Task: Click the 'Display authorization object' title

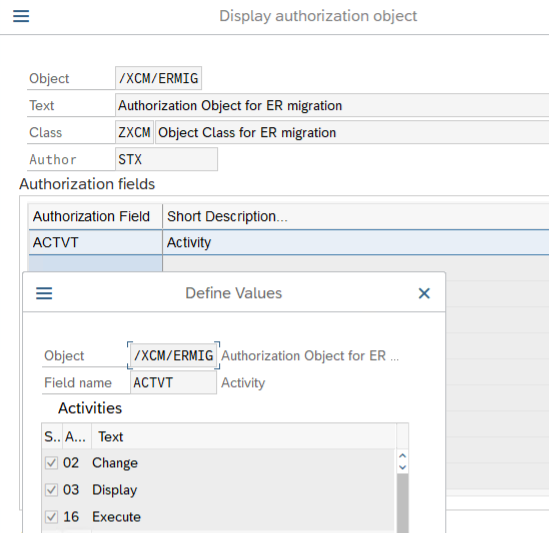Action: click(318, 16)
